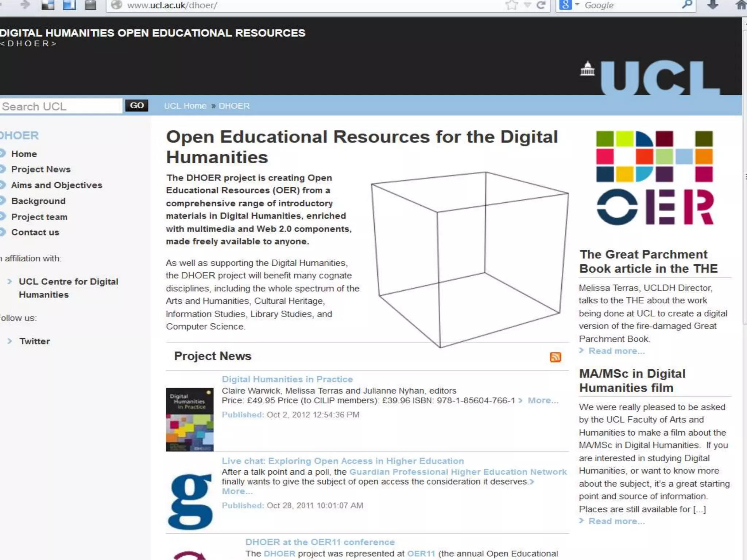Click the browser forward arrow
Image resolution: width=747 pixels, height=560 pixels.
point(25,5)
